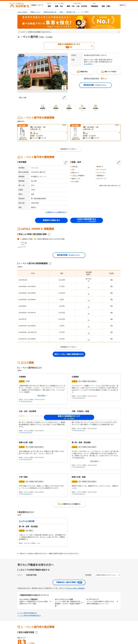Open main building exterior photo

(42, 73)
